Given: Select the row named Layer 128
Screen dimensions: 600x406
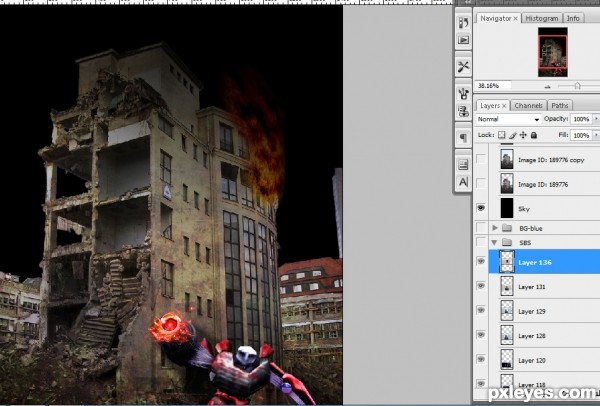Looking at the screenshot, I should coord(544,336).
